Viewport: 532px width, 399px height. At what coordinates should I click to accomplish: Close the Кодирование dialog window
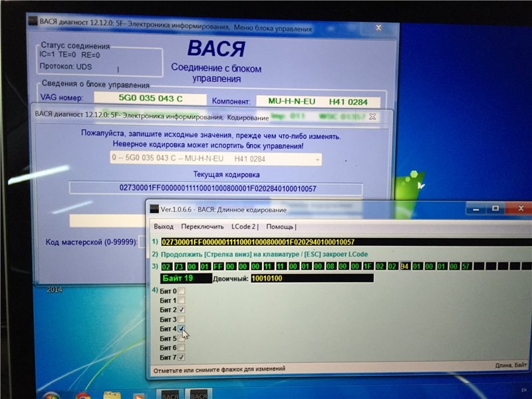click(372, 116)
